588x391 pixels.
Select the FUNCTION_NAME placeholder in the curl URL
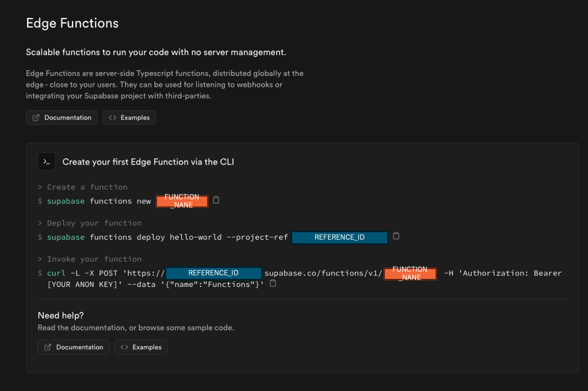[410, 273]
